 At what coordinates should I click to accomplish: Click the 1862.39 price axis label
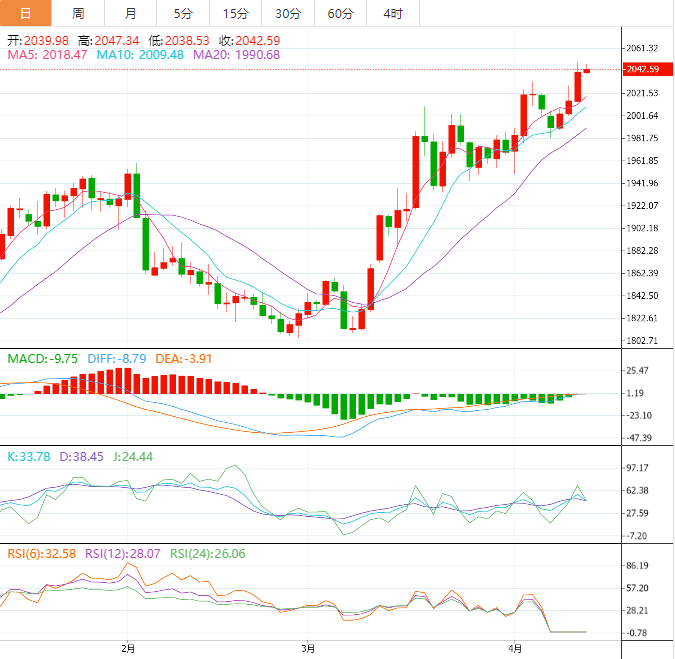(x=642, y=273)
